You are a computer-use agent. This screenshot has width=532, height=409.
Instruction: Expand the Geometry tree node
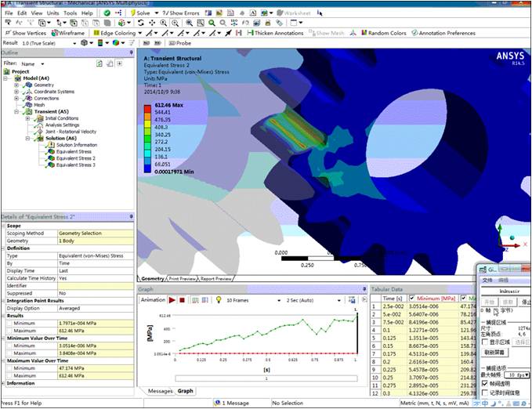pyautogui.click(x=17, y=85)
